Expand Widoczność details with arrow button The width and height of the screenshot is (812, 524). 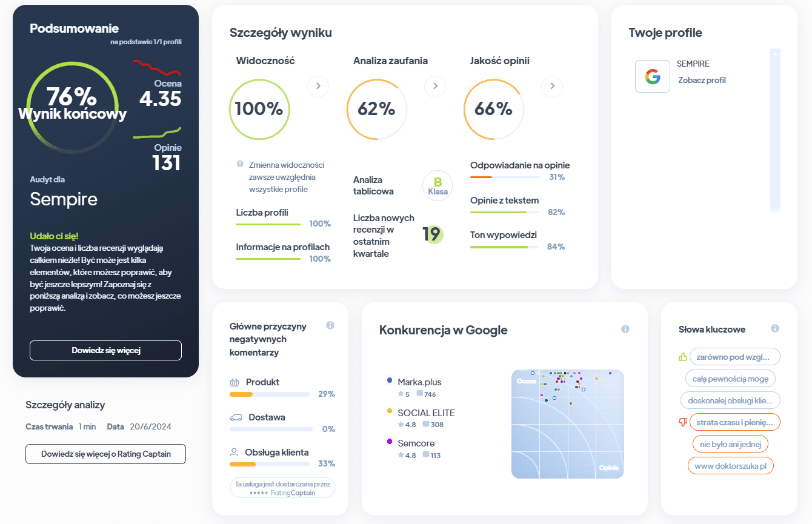(318, 86)
